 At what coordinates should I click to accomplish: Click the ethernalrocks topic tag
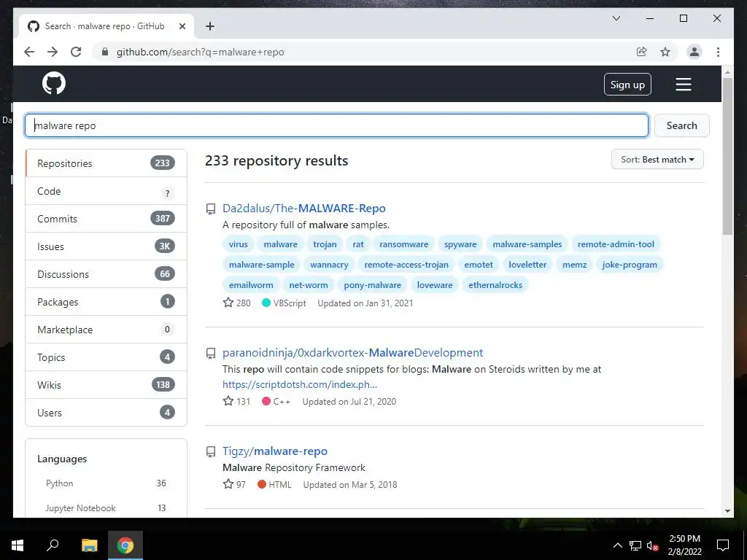point(495,285)
